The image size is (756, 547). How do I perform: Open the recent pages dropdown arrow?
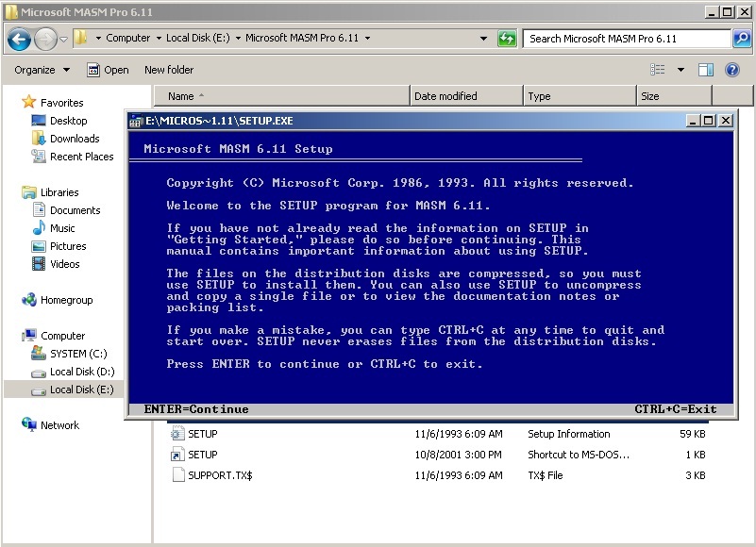coord(63,39)
